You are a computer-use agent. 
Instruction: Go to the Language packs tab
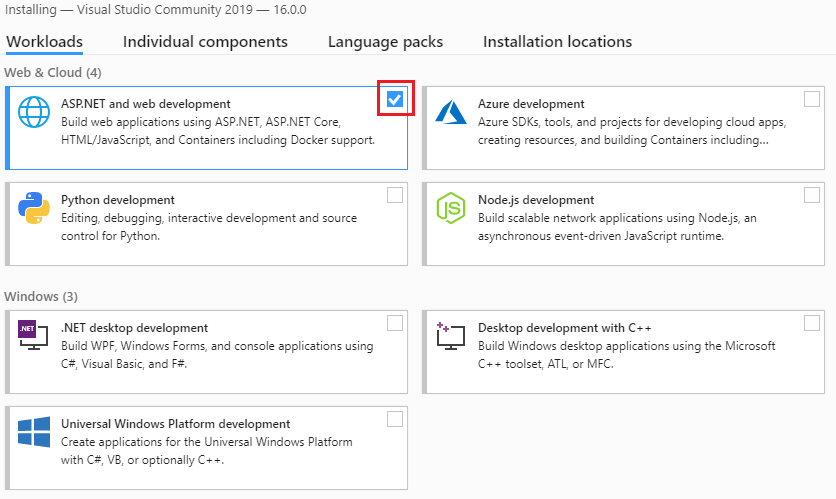(x=385, y=42)
